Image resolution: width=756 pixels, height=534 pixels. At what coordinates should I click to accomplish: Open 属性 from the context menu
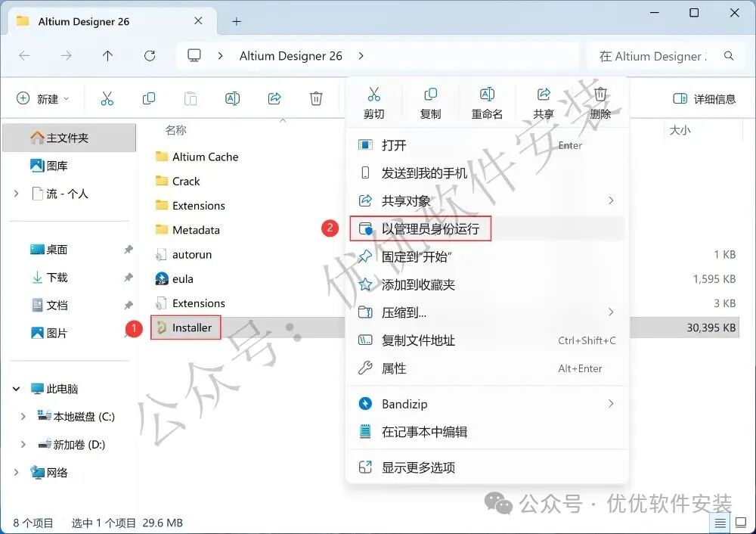(x=488, y=368)
